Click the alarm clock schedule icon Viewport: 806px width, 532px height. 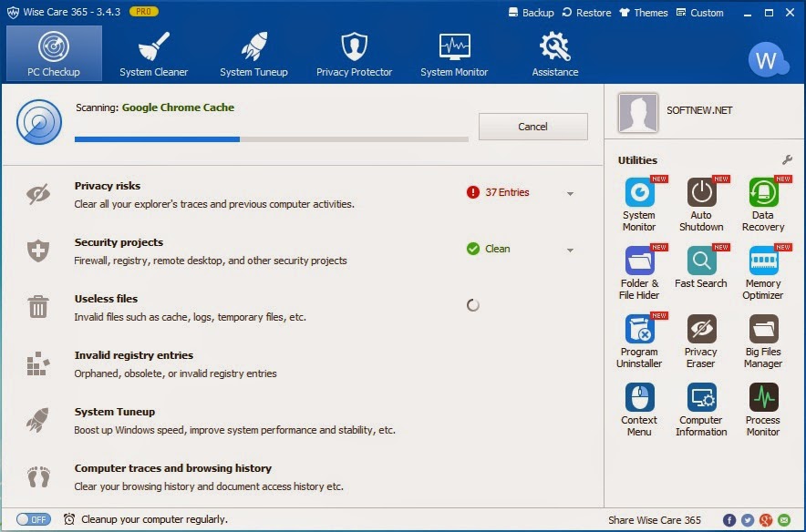point(69,519)
